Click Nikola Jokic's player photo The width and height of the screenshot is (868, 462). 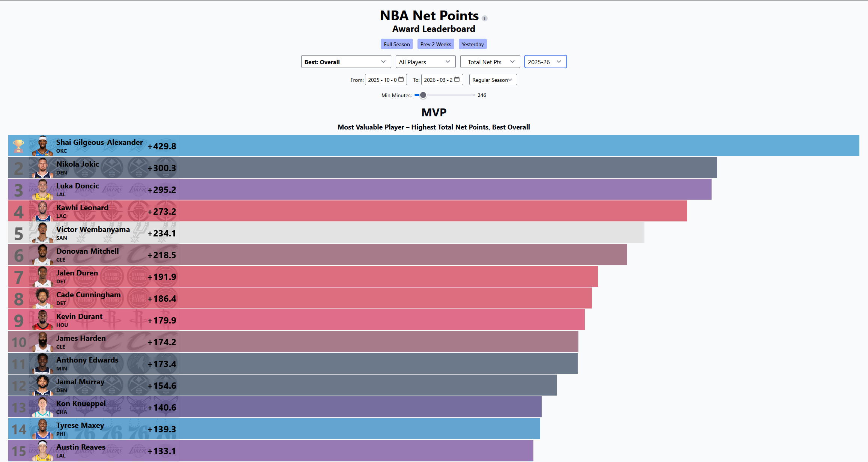pyautogui.click(x=42, y=168)
